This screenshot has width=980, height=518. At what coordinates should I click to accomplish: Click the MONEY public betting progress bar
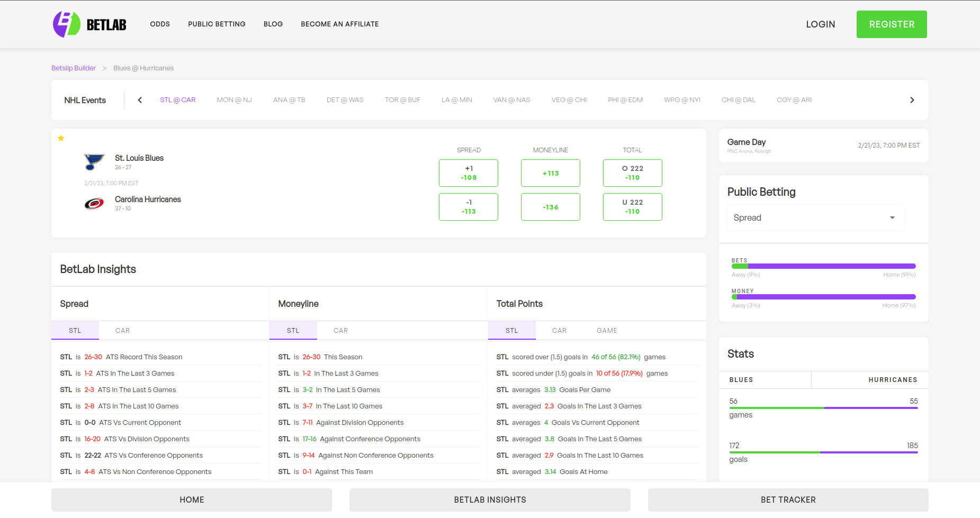tap(823, 297)
